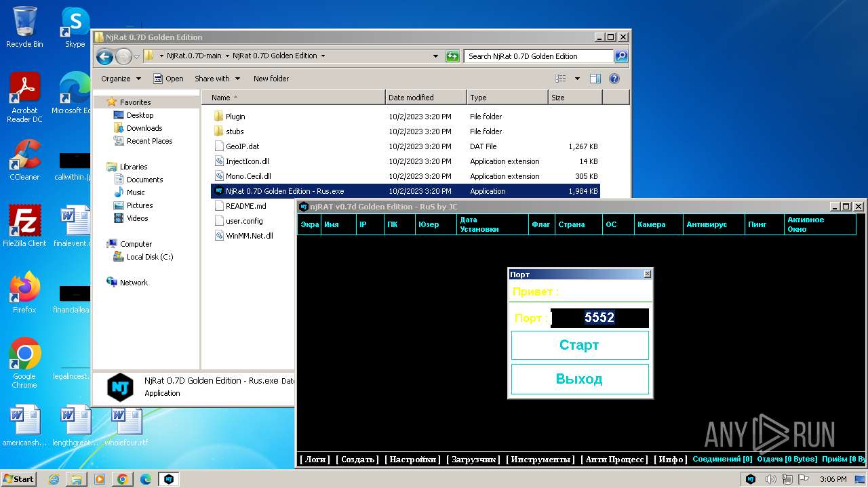The width and height of the screenshot is (868, 488).
Task: Open Инфо menu in njRAT
Action: (x=671, y=460)
